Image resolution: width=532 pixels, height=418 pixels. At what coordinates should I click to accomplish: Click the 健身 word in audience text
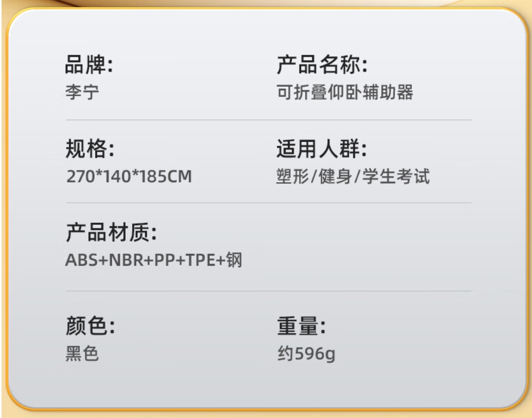coord(335,176)
